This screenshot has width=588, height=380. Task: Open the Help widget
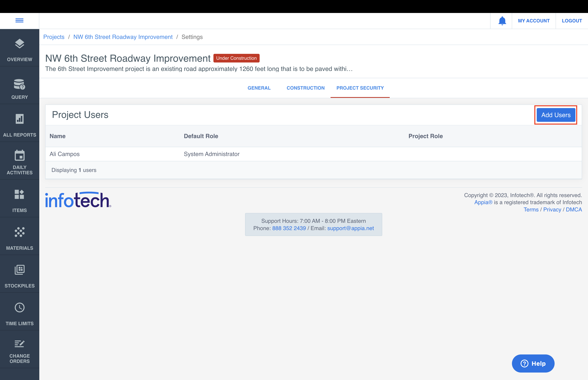(533, 363)
